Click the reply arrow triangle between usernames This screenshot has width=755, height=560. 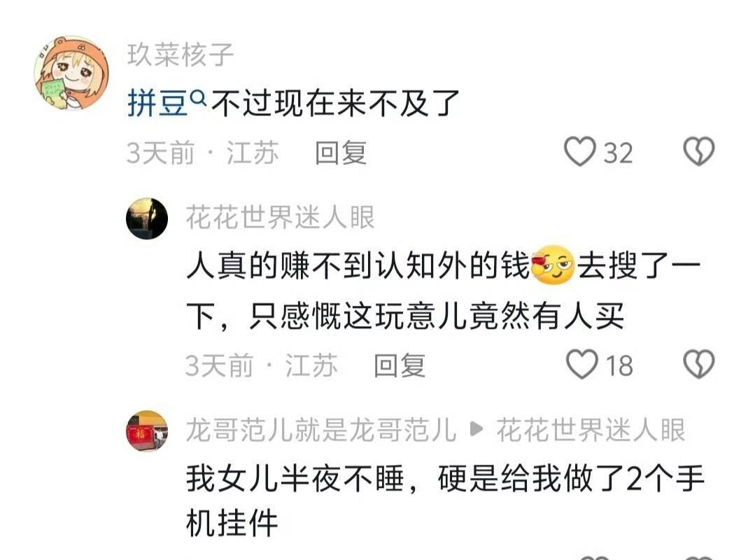click(476, 428)
